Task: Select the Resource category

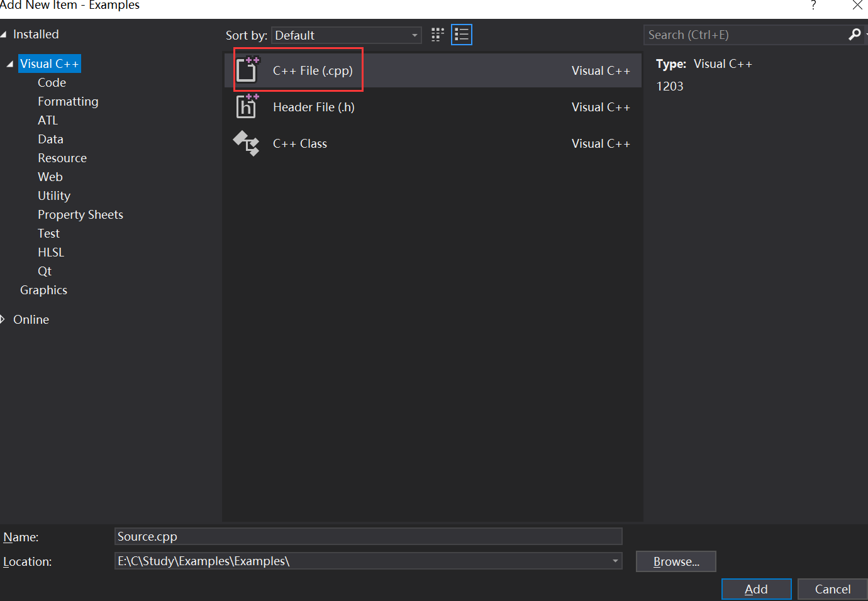Action: pos(62,158)
